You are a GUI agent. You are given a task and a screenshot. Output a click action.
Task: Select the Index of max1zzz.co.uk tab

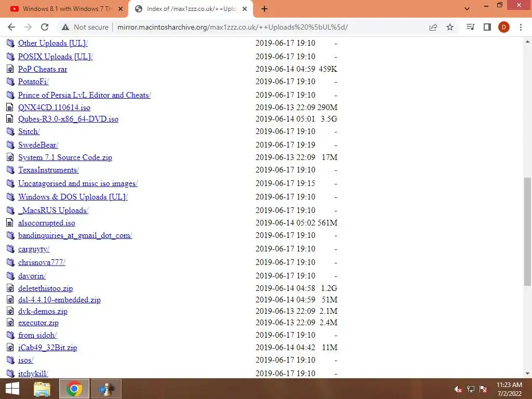pyautogui.click(x=191, y=9)
